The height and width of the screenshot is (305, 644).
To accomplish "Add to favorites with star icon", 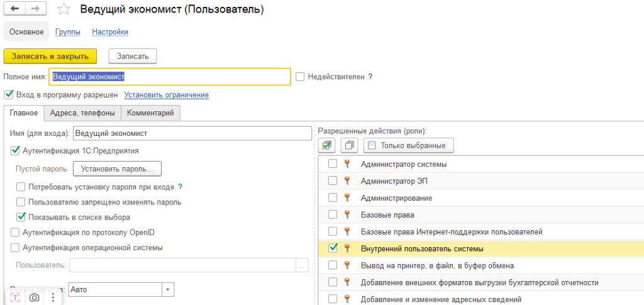I will coord(64,9).
